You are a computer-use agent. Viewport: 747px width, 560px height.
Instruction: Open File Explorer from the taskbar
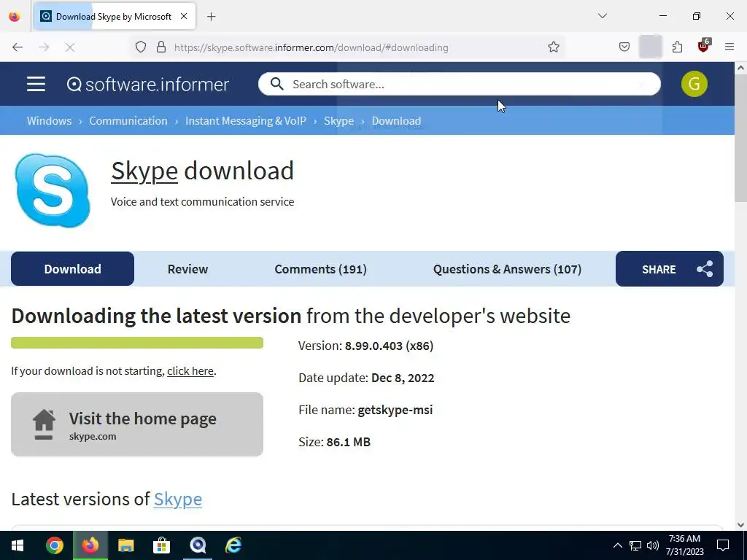point(125,545)
